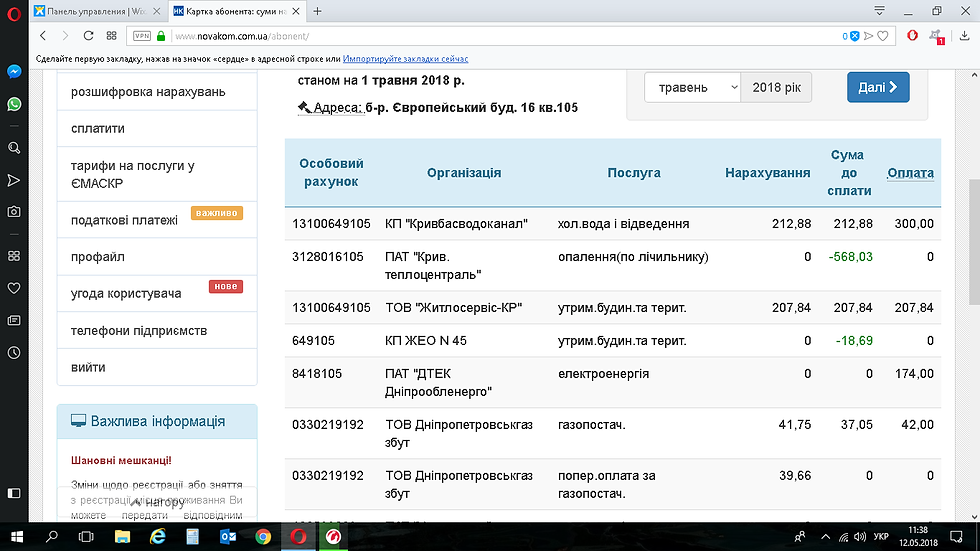Open My Flow arrow icon in sidebar
The image size is (980, 551).
14,181
